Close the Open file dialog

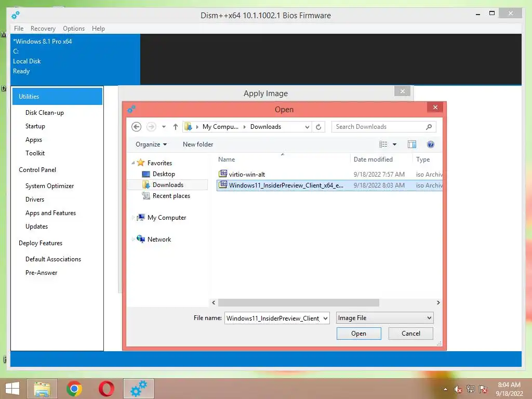point(435,108)
